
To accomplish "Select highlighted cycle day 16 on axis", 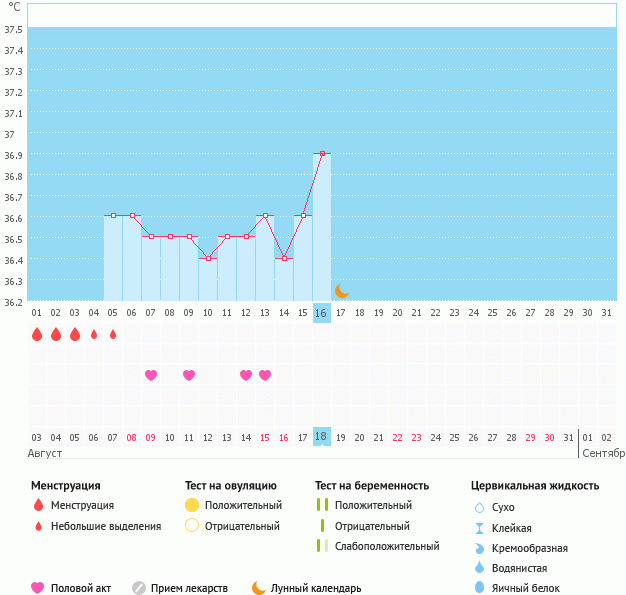I will tap(321, 313).
